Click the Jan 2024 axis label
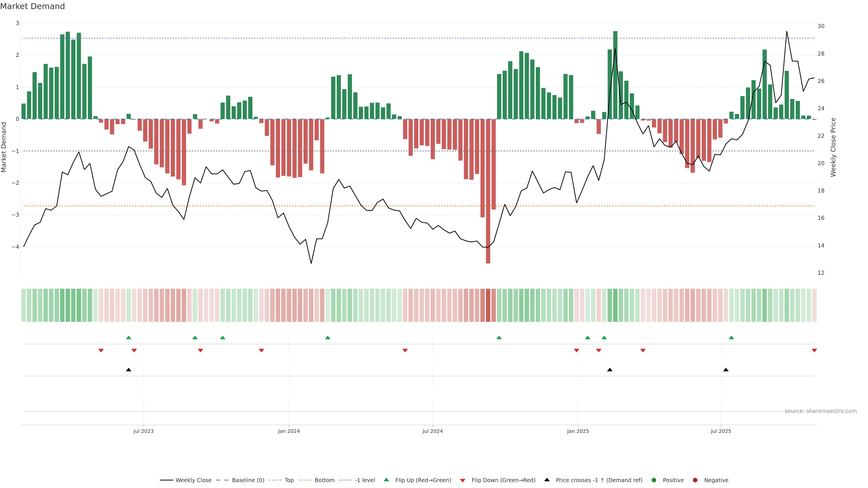Viewport: 868px width, 488px height. [289, 431]
